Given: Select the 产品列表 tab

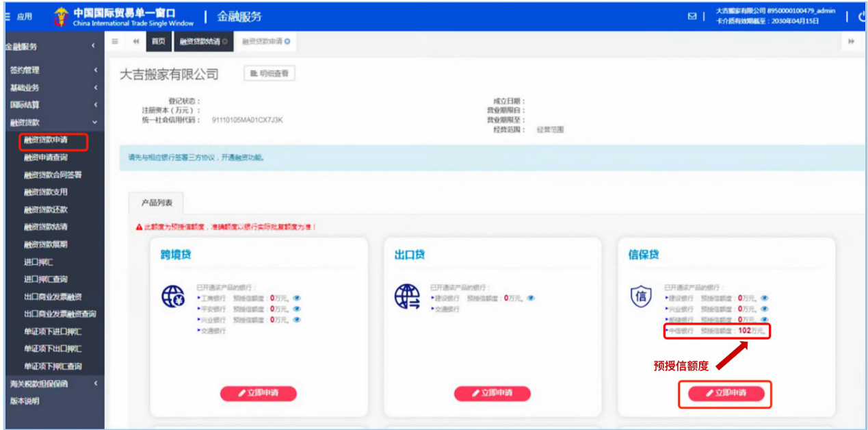Looking at the screenshot, I should (x=157, y=203).
